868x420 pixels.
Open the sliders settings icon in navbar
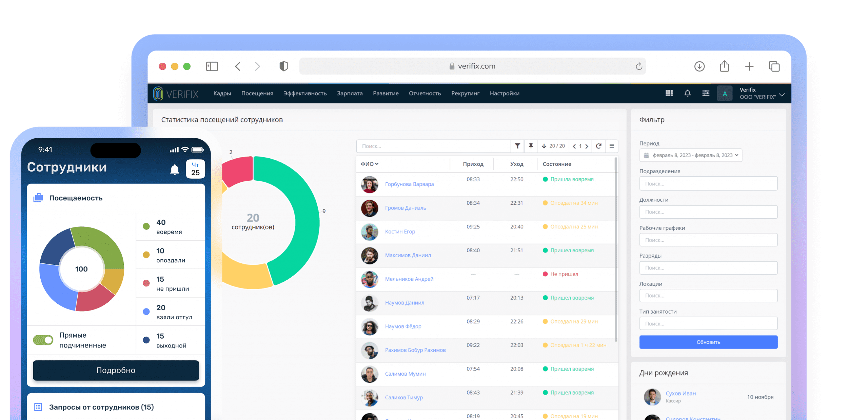click(x=706, y=93)
